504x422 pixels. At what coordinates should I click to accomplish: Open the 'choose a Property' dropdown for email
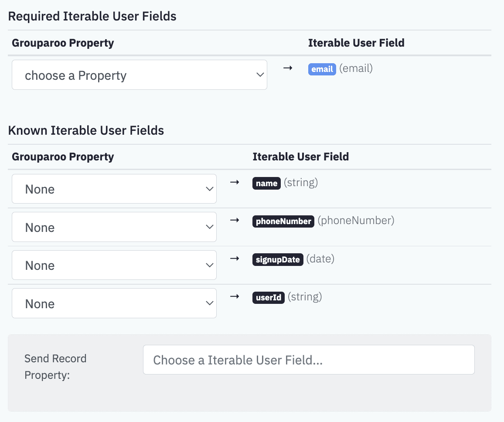140,75
